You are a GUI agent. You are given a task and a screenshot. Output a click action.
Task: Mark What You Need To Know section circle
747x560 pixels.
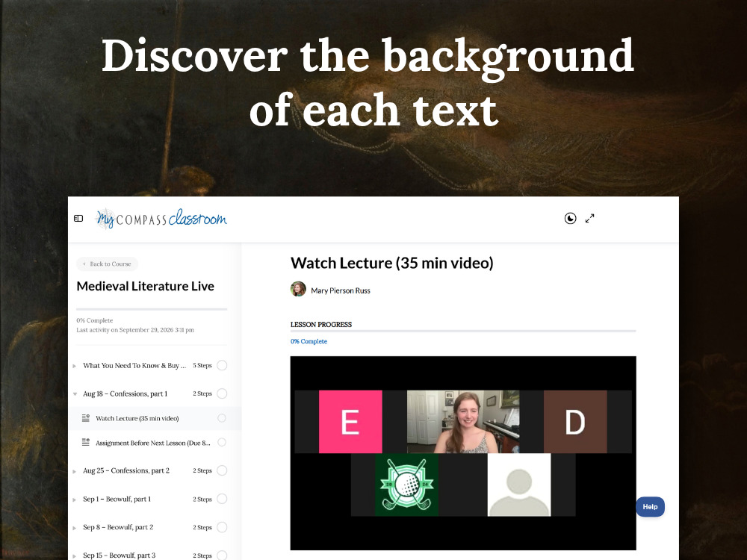pos(222,365)
